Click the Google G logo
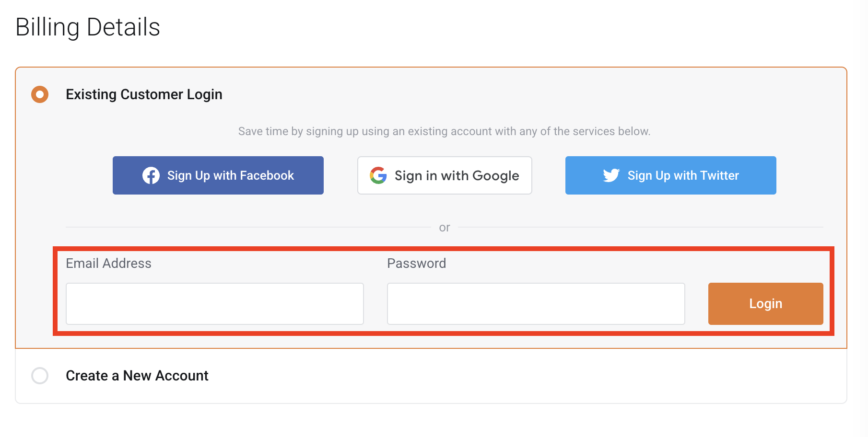The width and height of the screenshot is (868, 437). [378, 175]
